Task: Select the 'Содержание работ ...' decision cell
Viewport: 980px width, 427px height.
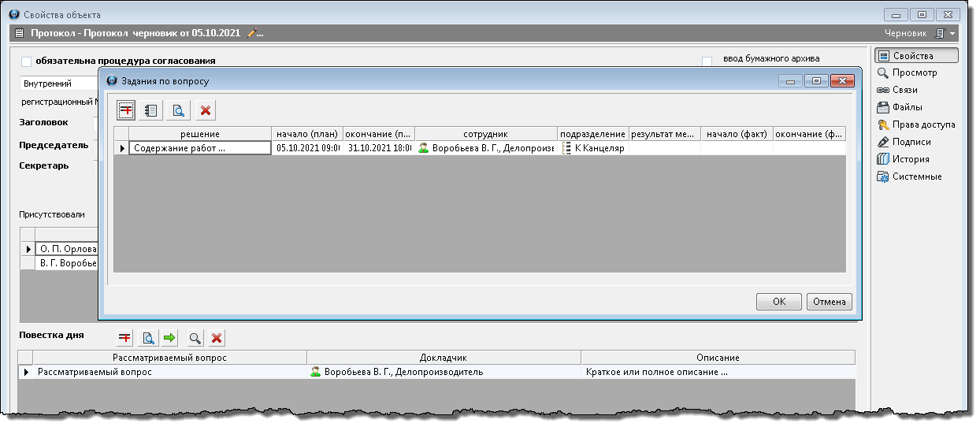Action: 199,147
